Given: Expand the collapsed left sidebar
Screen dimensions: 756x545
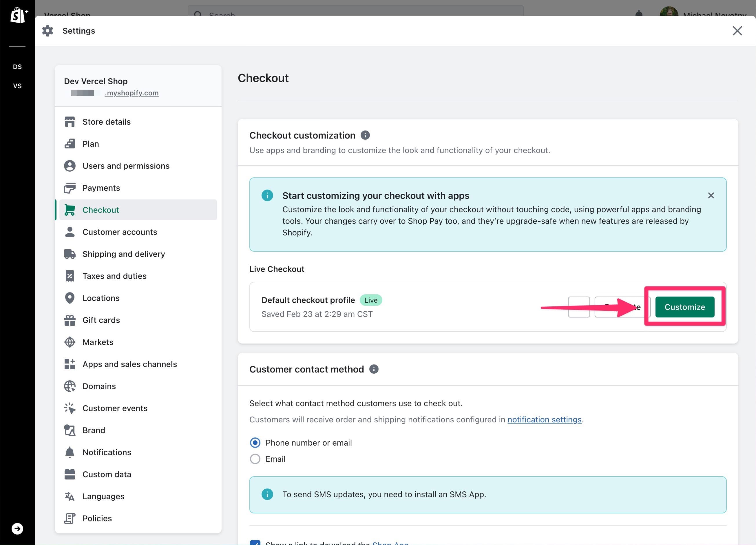Looking at the screenshot, I should [17, 528].
